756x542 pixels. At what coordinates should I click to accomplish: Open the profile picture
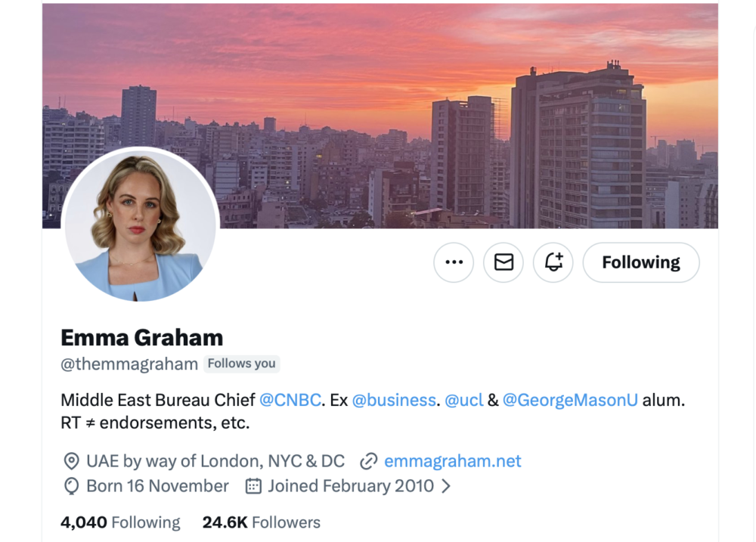click(x=140, y=225)
